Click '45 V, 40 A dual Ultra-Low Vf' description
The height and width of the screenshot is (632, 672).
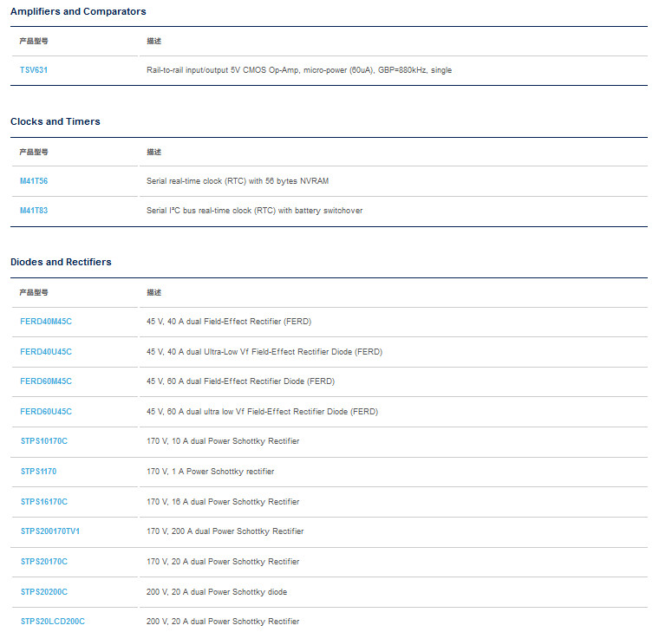point(264,352)
